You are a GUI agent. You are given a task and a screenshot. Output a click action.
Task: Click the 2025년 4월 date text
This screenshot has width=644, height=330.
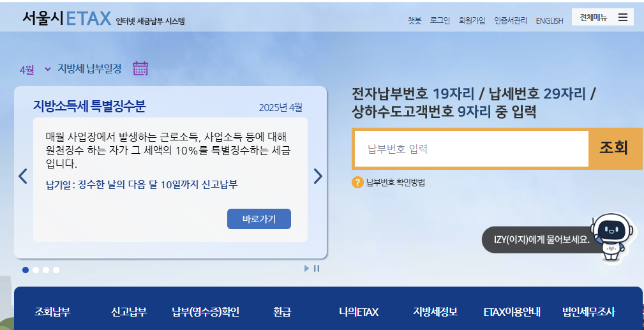281,108
